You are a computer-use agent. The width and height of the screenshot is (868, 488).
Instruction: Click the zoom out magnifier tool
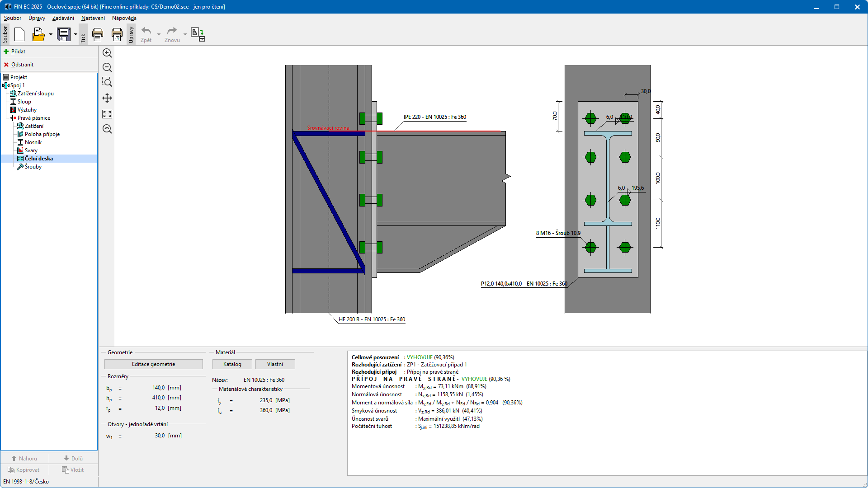pyautogui.click(x=107, y=68)
